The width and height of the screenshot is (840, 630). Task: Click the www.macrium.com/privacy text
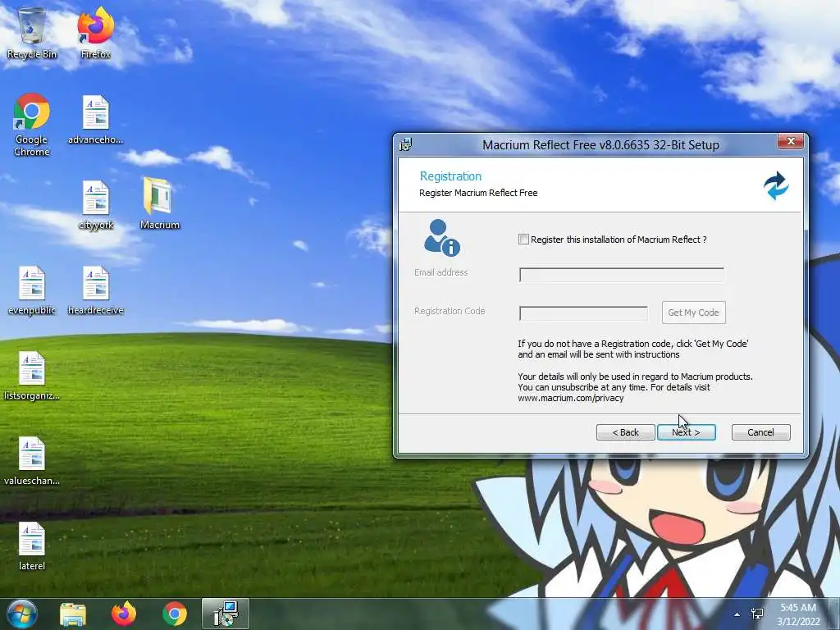click(571, 398)
